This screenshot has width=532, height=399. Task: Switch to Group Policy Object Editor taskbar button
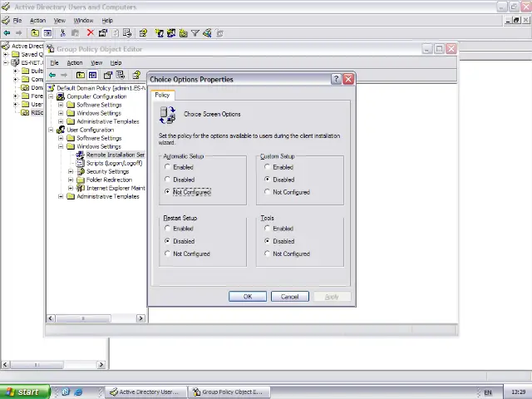tap(229, 392)
